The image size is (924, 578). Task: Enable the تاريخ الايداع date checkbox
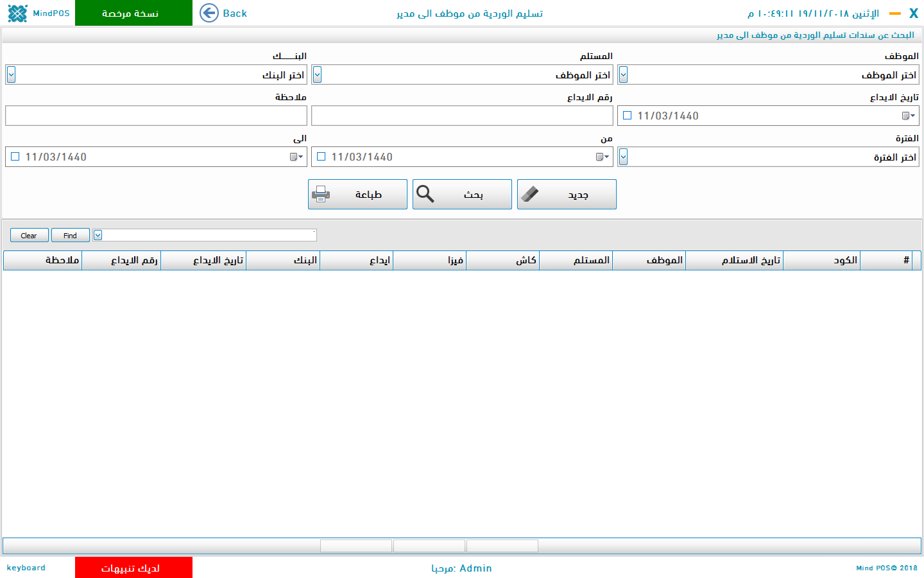pyautogui.click(x=628, y=116)
